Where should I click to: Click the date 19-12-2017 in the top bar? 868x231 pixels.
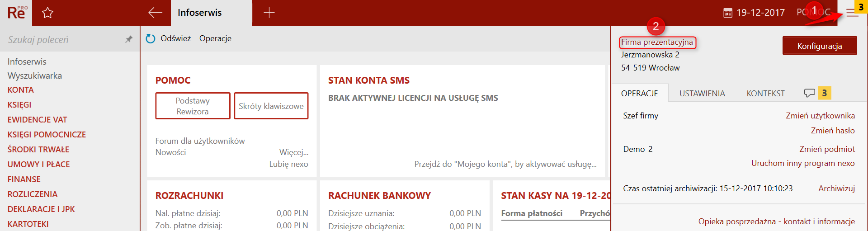tap(761, 13)
